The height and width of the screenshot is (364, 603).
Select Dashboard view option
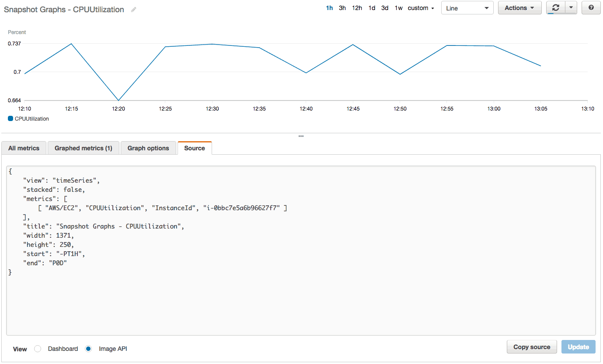pos(38,349)
